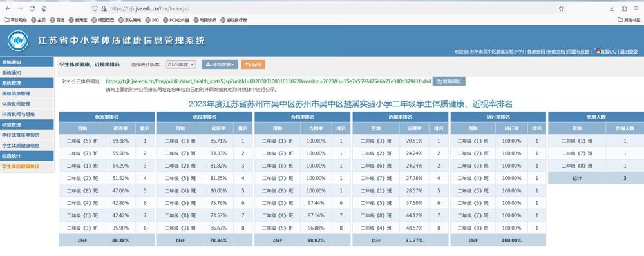The image size is (644, 256).
Task: Reload the page with the refresh icon
Action: pos(32,8)
